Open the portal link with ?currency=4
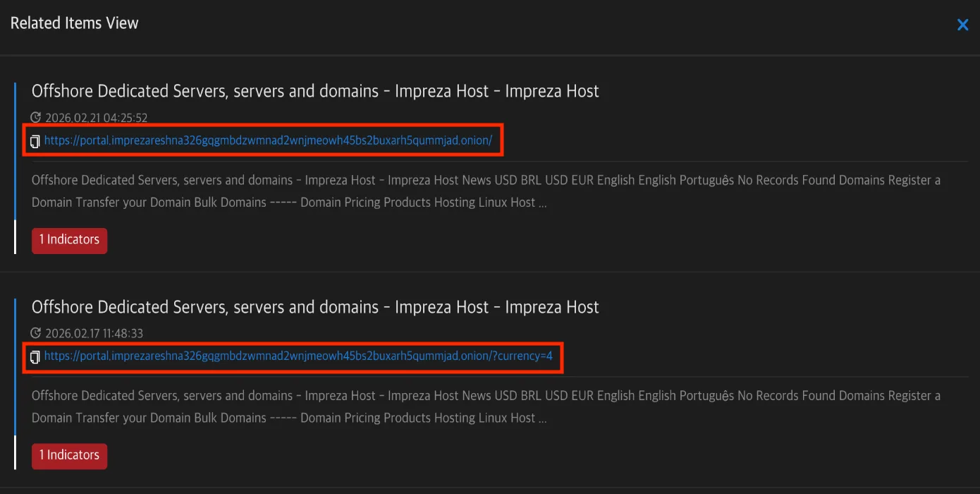The height and width of the screenshot is (494, 980). point(298,356)
